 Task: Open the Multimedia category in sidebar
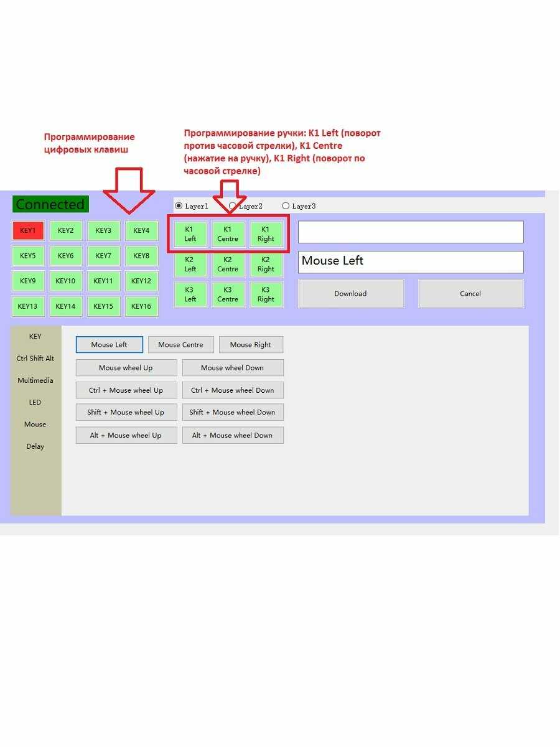35,380
